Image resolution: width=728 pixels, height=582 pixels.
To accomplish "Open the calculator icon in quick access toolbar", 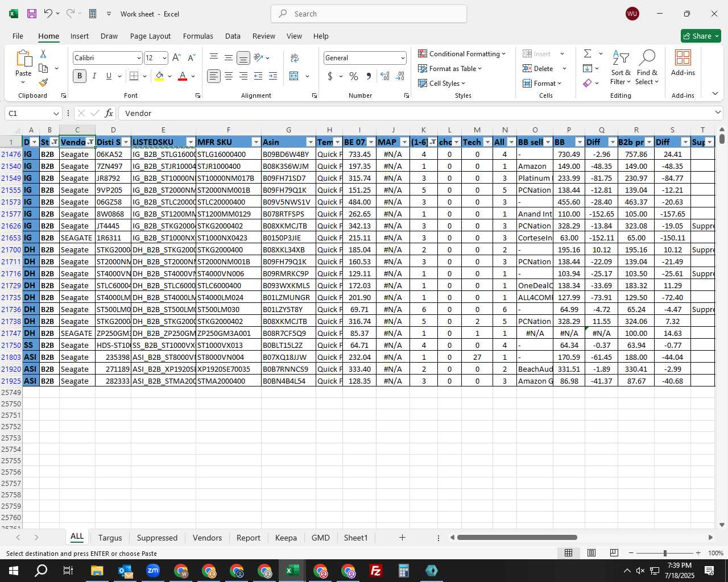I will (93, 14).
